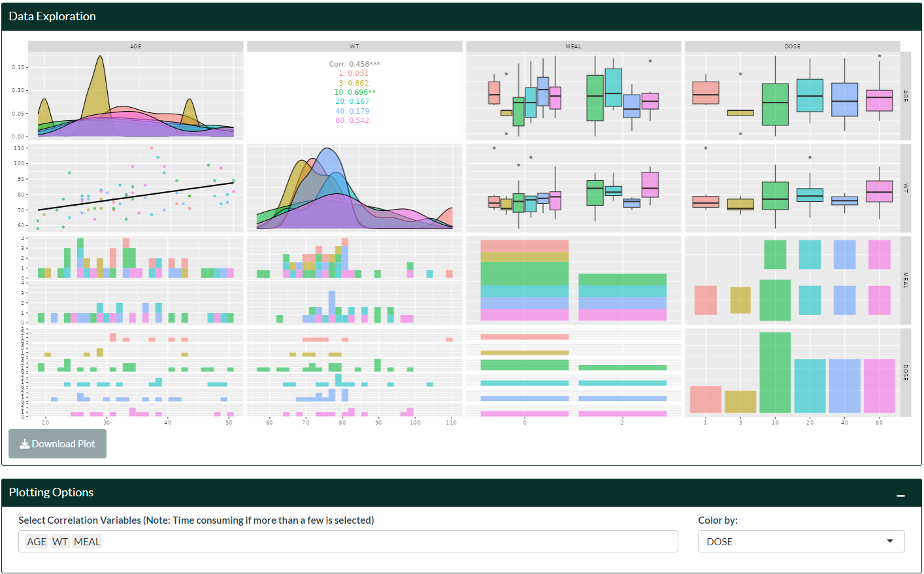Click the WT density curves panel
The width and height of the screenshot is (924, 574).
(354, 188)
